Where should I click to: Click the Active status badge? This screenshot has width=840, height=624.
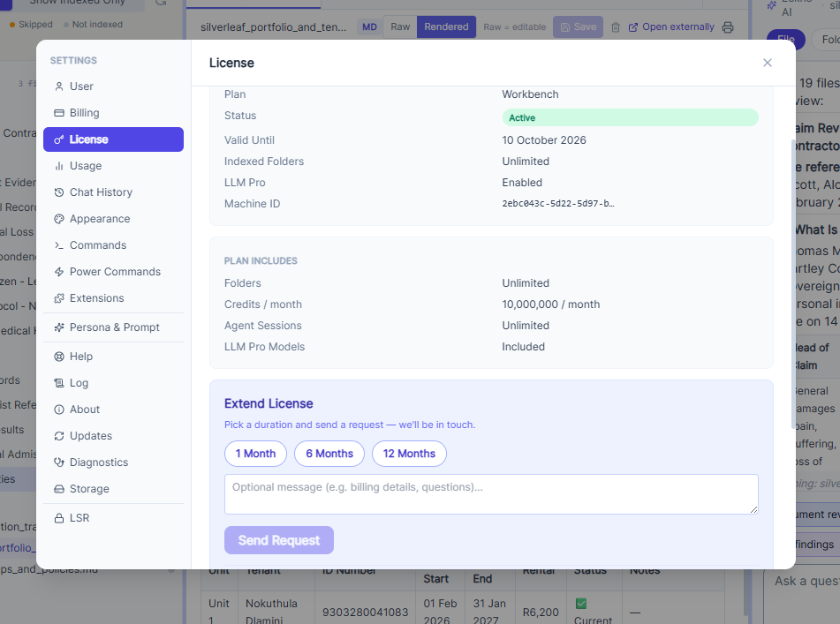coord(630,117)
